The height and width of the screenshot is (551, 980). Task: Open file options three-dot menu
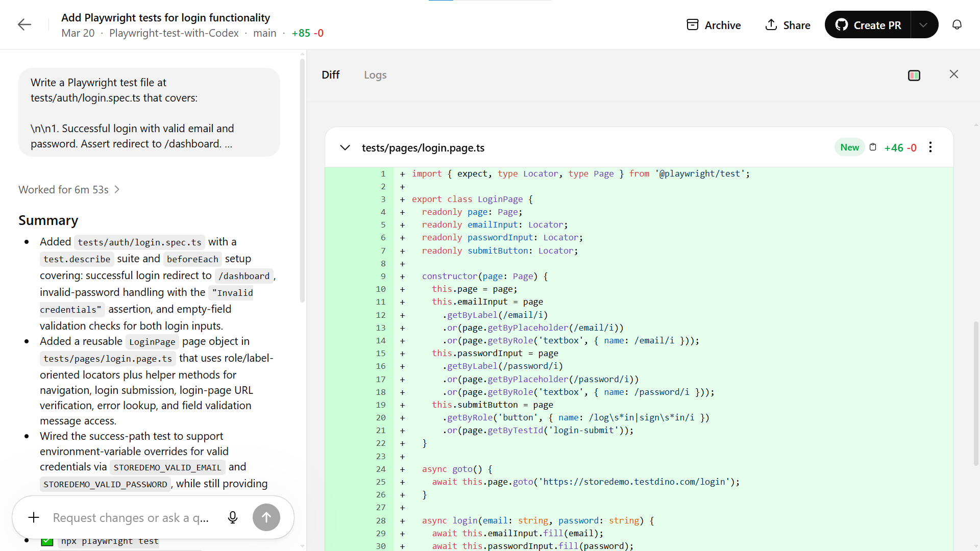(x=930, y=147)
